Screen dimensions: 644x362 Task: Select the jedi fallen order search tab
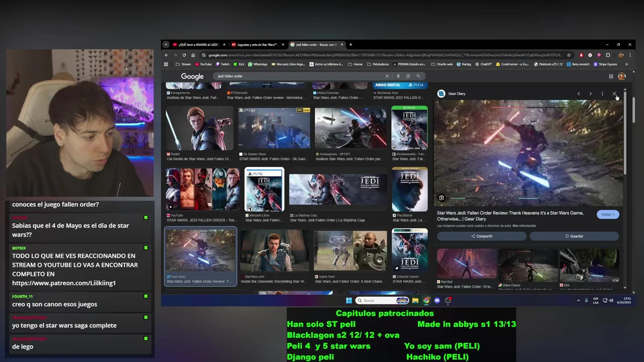[x=316, y=44]
